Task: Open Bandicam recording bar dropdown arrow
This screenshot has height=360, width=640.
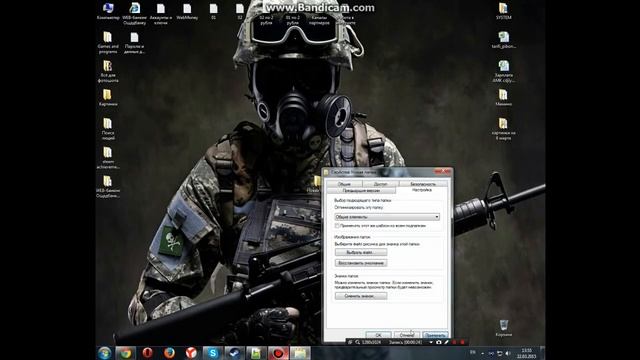Action: [431, 342]
